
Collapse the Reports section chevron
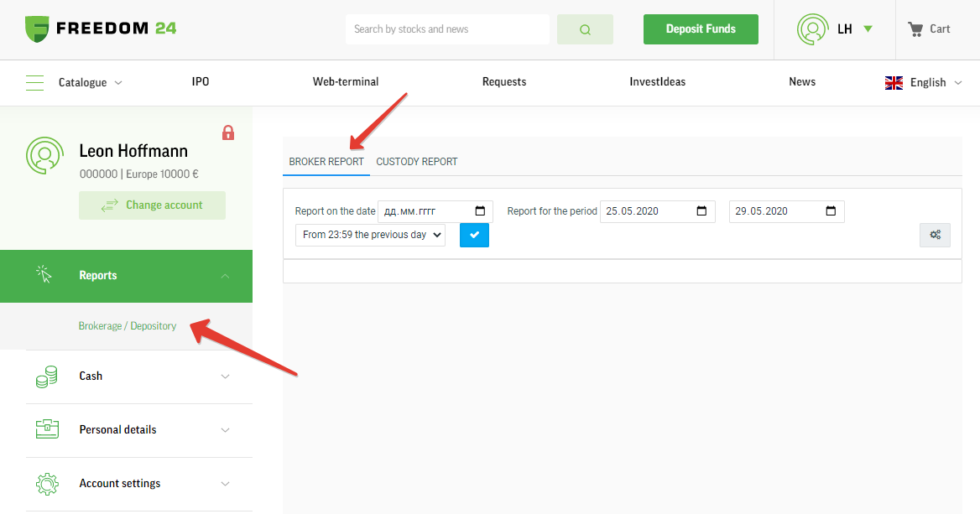tap(225, 276)
